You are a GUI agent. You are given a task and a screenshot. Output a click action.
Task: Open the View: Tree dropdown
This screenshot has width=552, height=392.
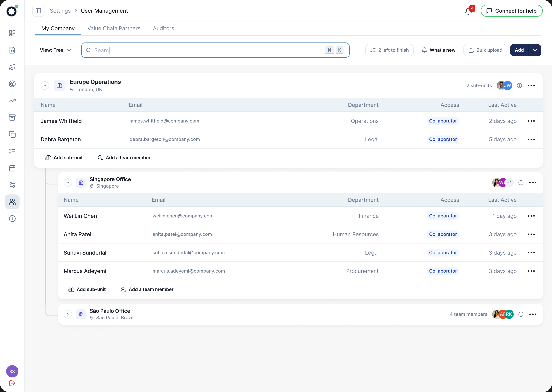coord(55,50)
